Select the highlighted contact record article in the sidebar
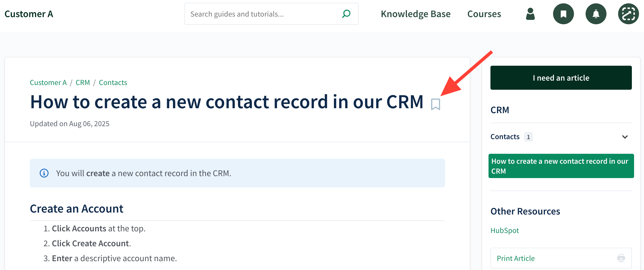Image resolution: width=644 pixels, height=270 pixels. (561, 166)
